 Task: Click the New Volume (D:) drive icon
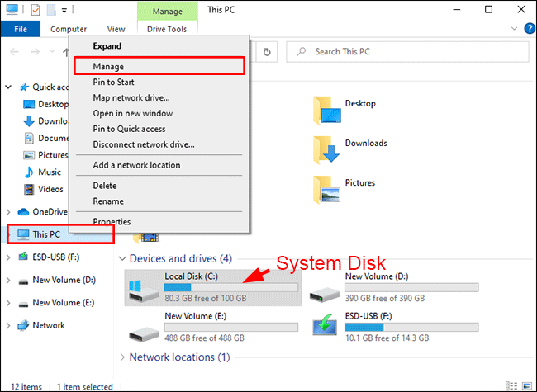pos(322,288)
